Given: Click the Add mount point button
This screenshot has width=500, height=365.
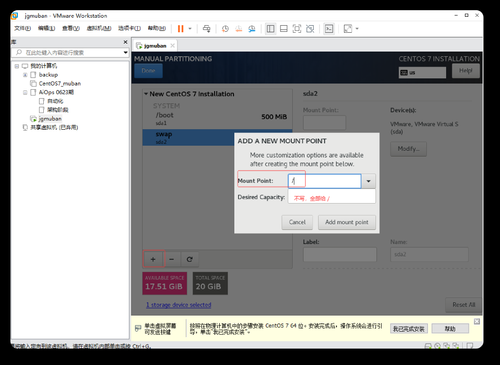Looking at the screenshot, I should [x=347, y=222].
